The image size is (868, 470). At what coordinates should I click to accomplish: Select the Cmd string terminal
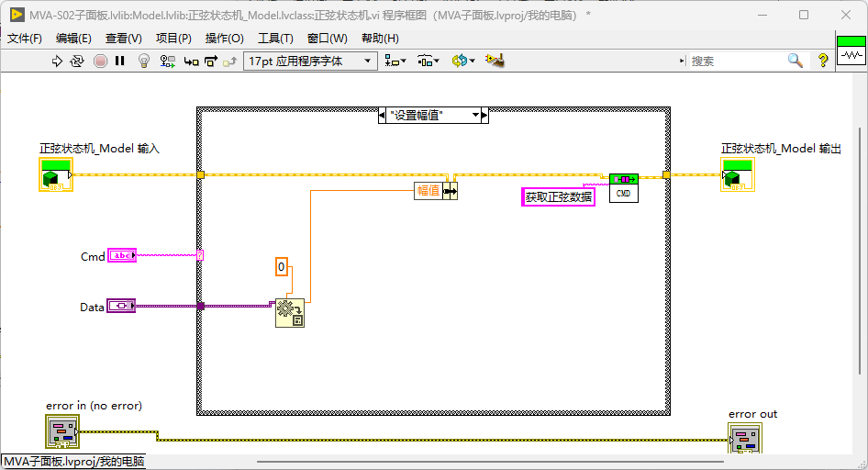(x=122, y=255)
